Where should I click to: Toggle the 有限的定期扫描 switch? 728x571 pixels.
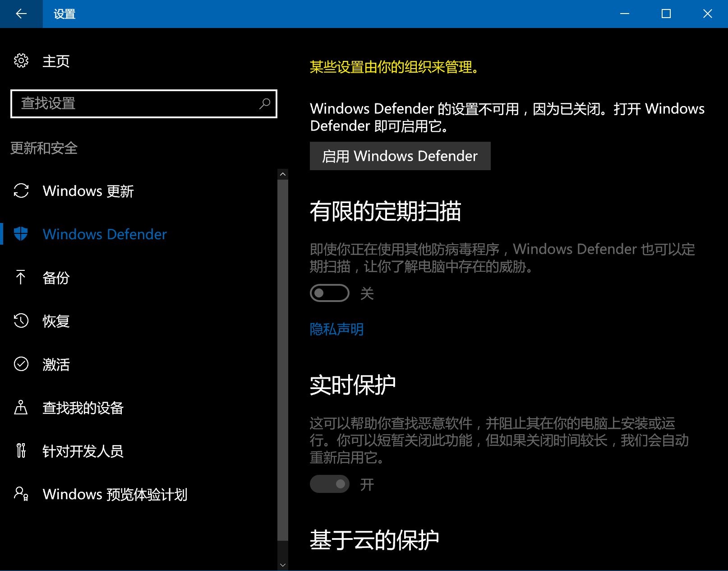[330, 293]
